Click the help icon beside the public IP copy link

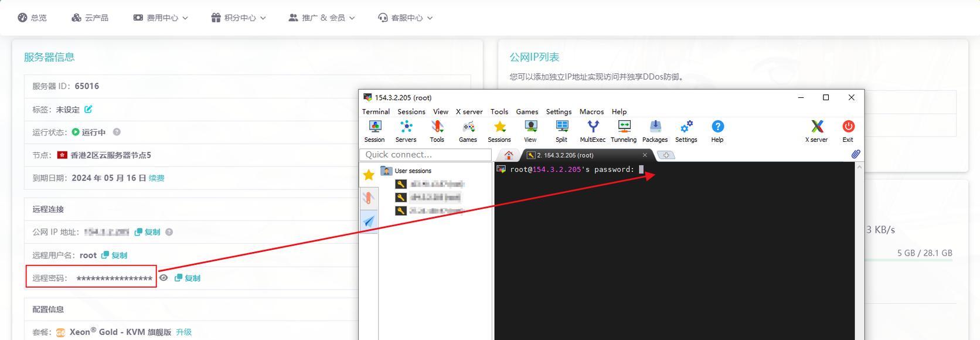169,232
